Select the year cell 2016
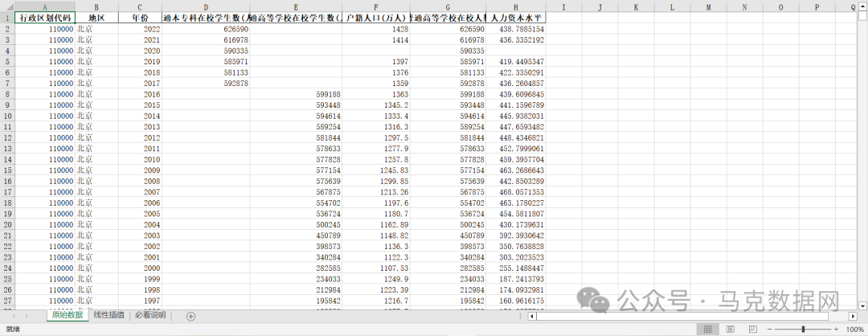Screen dimensions: 868x336 click(x=140, y=93)
